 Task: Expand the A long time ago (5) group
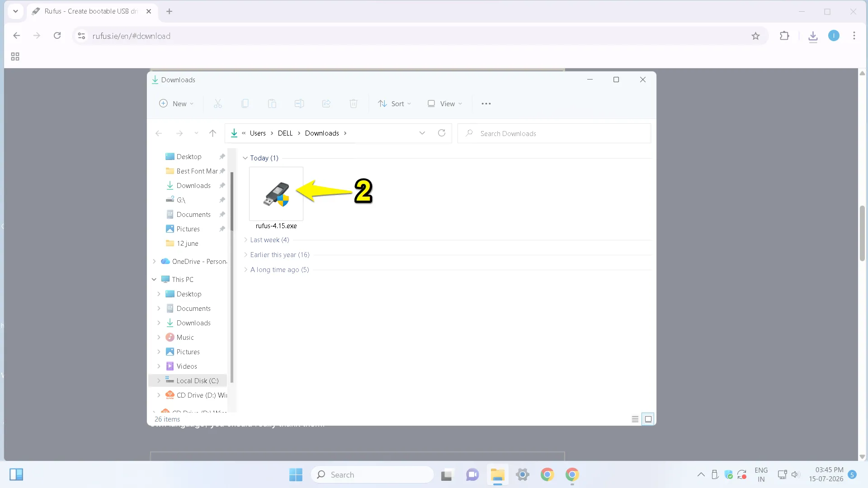click(x=245, y=269)
